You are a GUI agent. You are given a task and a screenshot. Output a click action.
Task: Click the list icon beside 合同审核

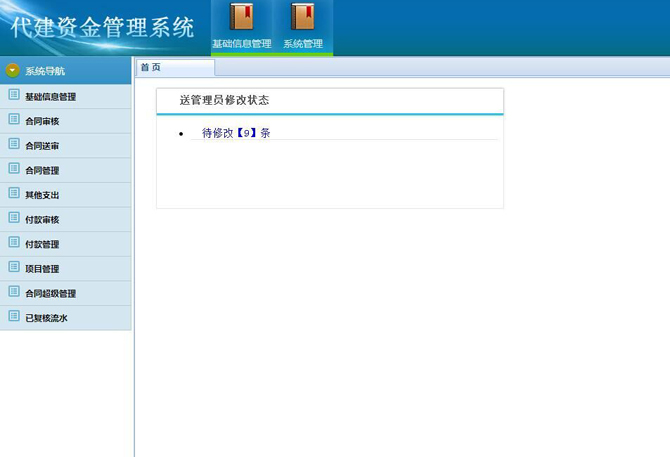click(14, 120)
